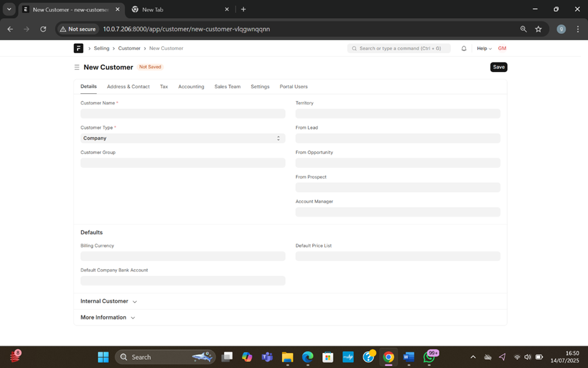588x368 pixels.
Task: Click the Not Saved status badge
Action: pyautogui.click(x=150, y=67)
